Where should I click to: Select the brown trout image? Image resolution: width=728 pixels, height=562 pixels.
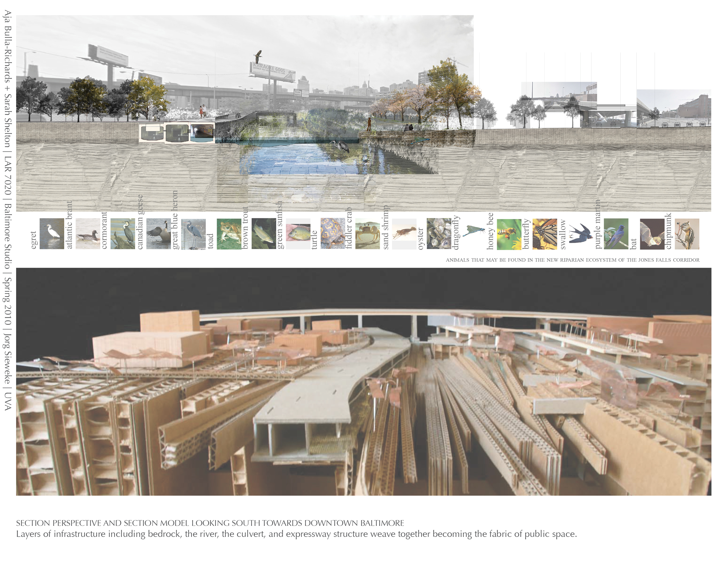pyautogui.click(x=264, y=234)
